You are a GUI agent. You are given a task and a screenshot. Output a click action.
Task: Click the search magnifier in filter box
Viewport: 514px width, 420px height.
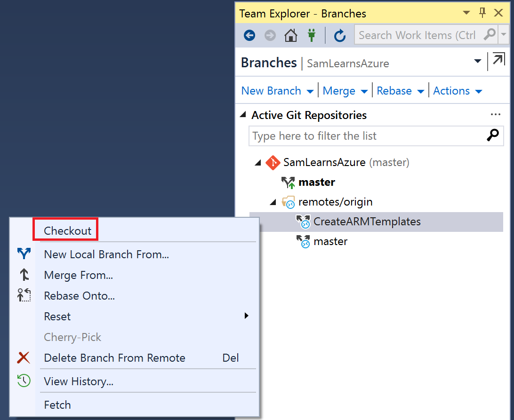pyautogui.click(x=492, y=136)
